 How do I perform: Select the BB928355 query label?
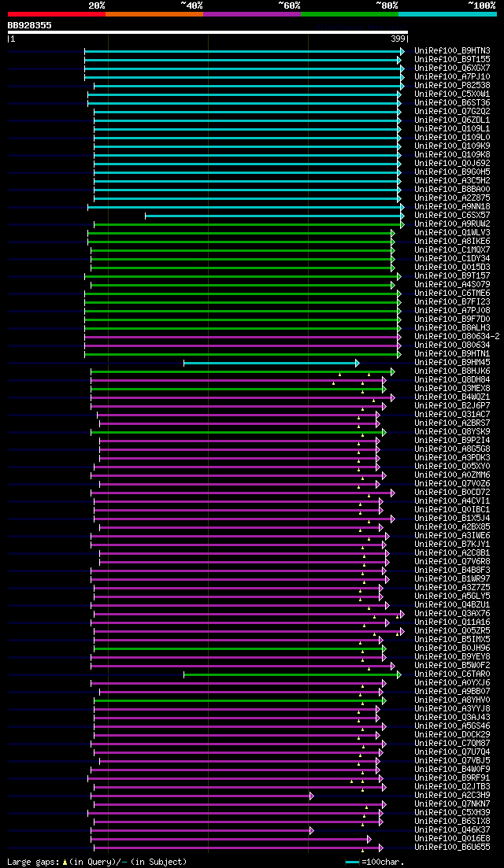pyautogui.click(x=30, y=25)
